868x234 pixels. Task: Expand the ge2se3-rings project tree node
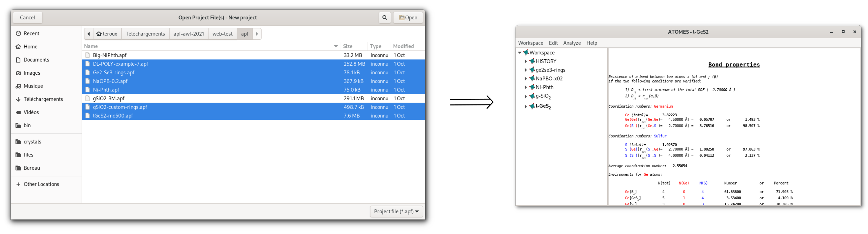point(526,70)
